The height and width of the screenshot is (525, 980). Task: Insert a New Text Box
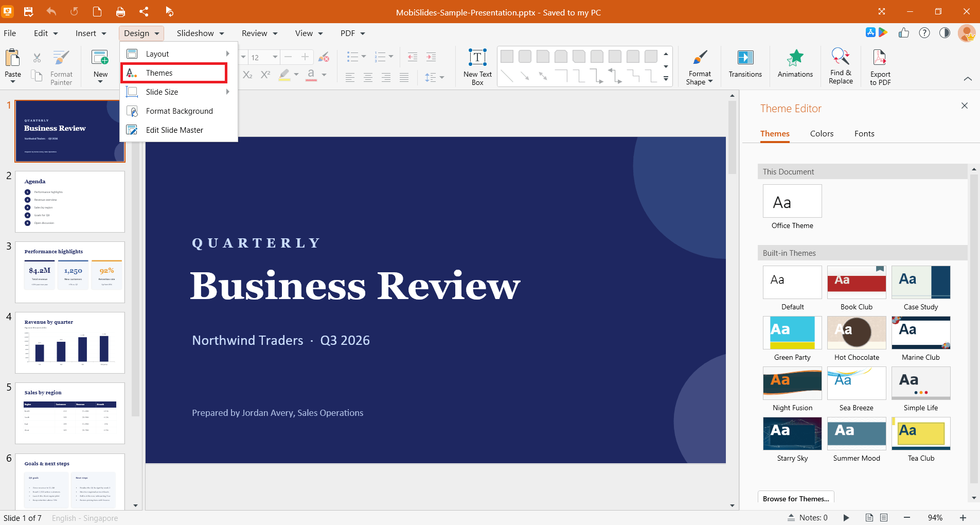click(477, 67)
